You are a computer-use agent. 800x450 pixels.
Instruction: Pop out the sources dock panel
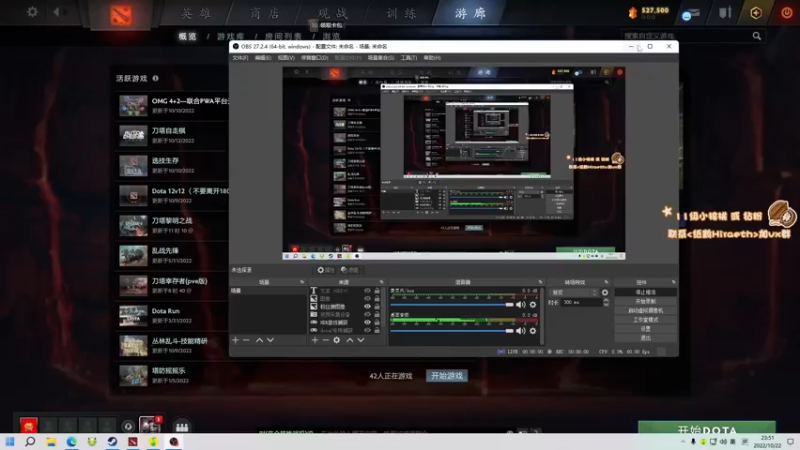click(x=381, y=282)
